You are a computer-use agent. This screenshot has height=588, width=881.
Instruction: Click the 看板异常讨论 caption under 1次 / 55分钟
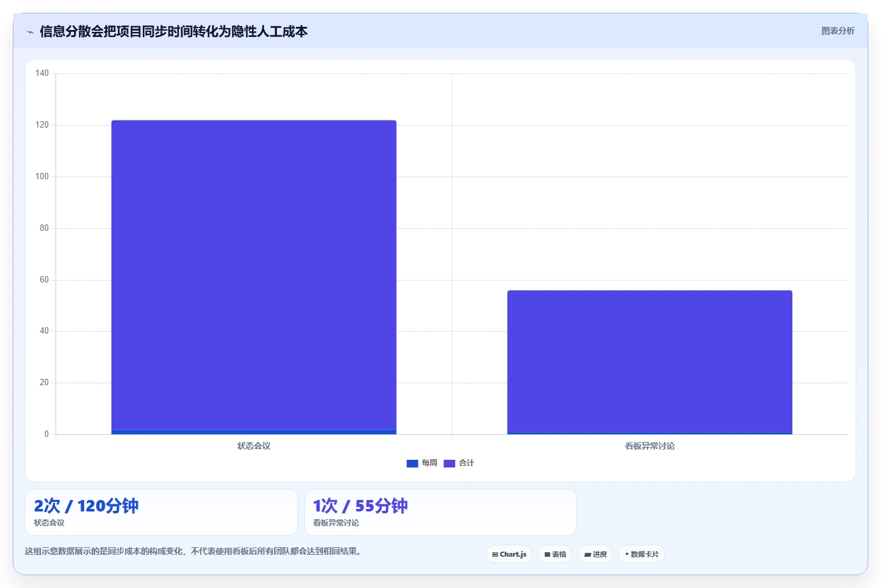(x=336, y=523)
